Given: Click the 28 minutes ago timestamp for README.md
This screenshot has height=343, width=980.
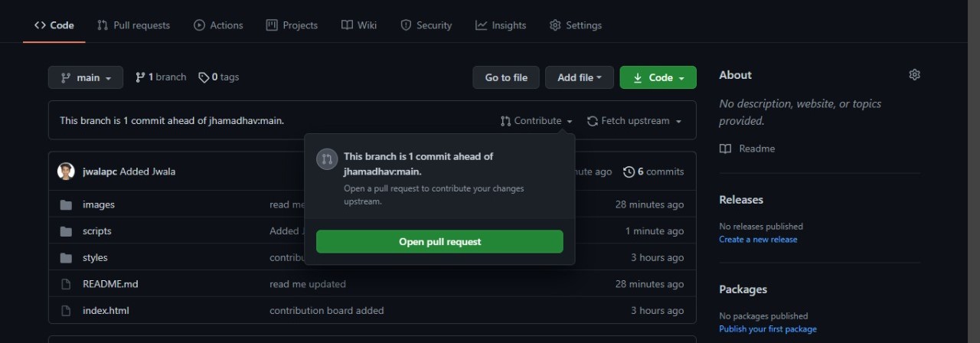Looking at the screenshot, I should [x=649, y=284].
